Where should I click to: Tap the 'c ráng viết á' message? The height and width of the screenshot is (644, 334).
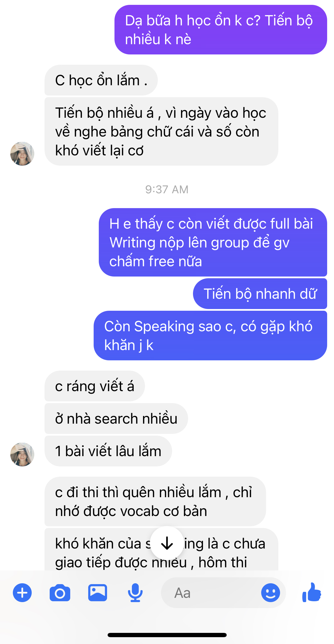[95, 386]
